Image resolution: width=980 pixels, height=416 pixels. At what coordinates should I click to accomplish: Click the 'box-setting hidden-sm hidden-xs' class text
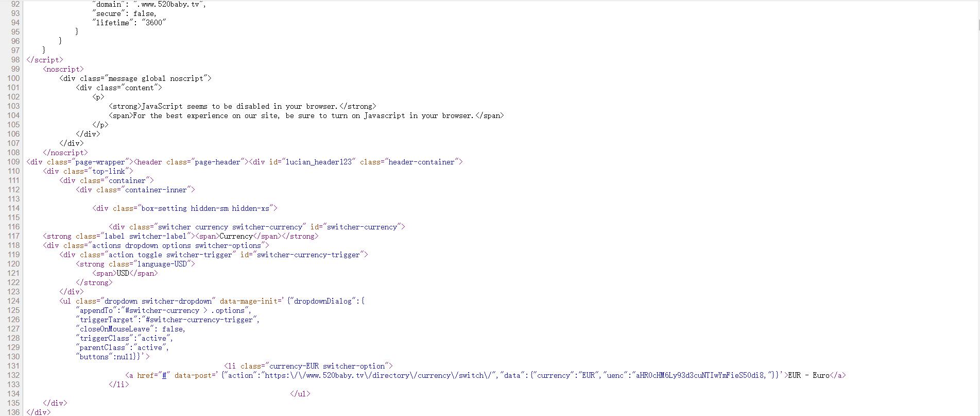(205, 208)
